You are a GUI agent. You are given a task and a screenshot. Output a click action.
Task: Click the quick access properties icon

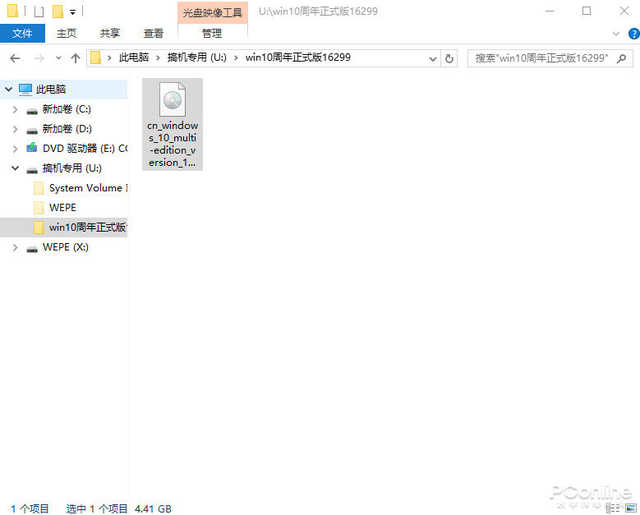(x=38, y=11)
